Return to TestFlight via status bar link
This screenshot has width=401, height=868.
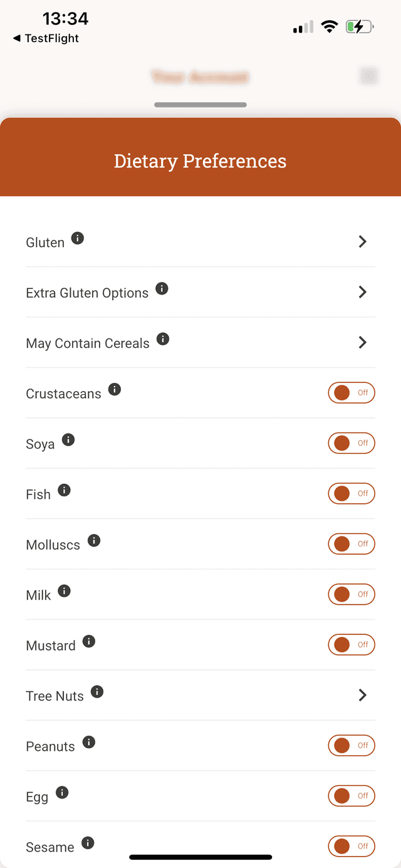pyautogui.click(x=46, y=38)
